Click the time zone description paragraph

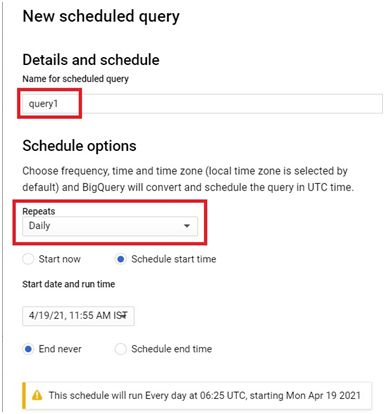coord(188,179)
